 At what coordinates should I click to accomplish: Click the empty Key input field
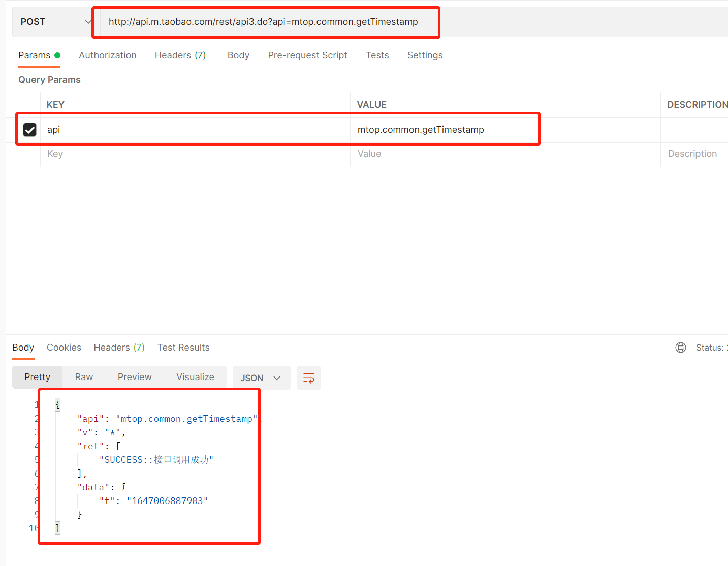click(x=195, y=154)
